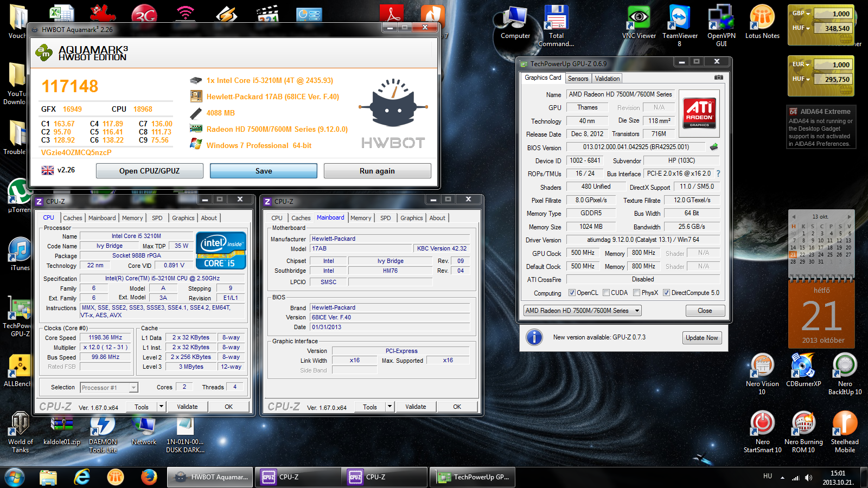The width and height of the screenshot is (868, 488).
Task: Open HUF dropdown under GBP gadget
Action: [x=801, y=28]
